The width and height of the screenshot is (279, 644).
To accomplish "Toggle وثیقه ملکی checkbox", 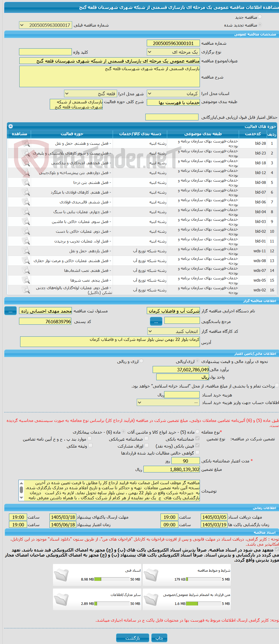I will (90, 445).
